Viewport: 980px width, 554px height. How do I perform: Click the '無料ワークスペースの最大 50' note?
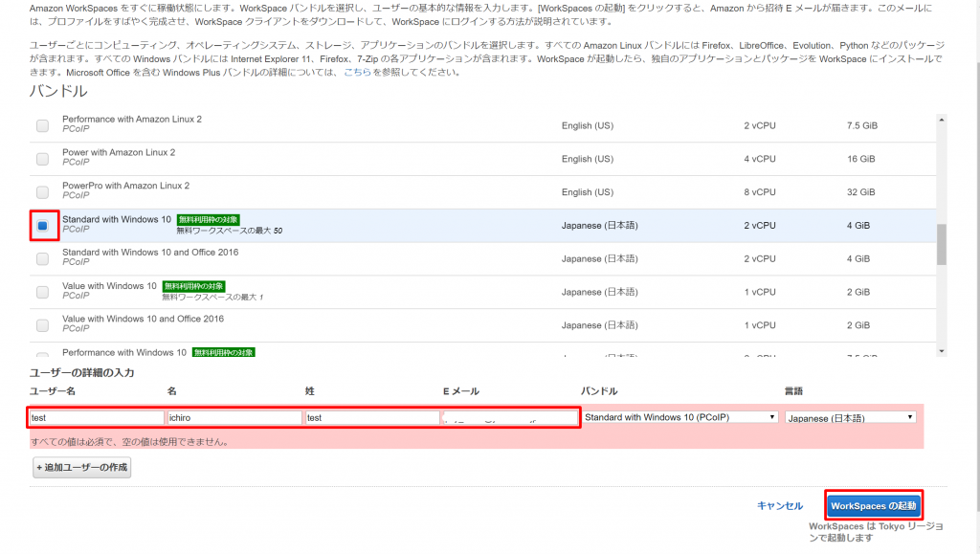[230, 232]
